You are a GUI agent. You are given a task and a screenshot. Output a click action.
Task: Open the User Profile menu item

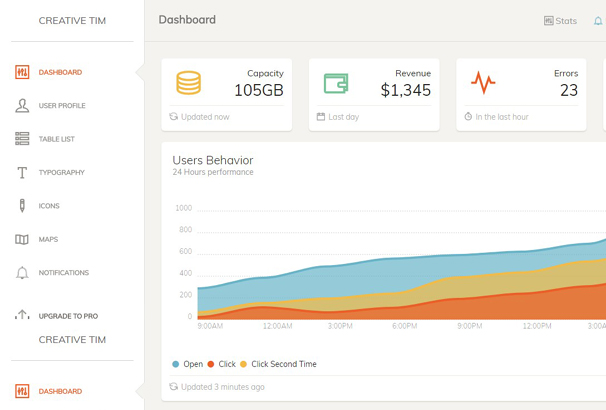(x=62, y=105)
